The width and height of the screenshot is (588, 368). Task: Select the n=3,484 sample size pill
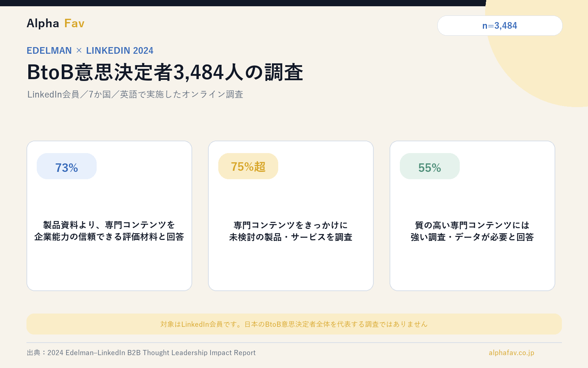pos(500,26)
